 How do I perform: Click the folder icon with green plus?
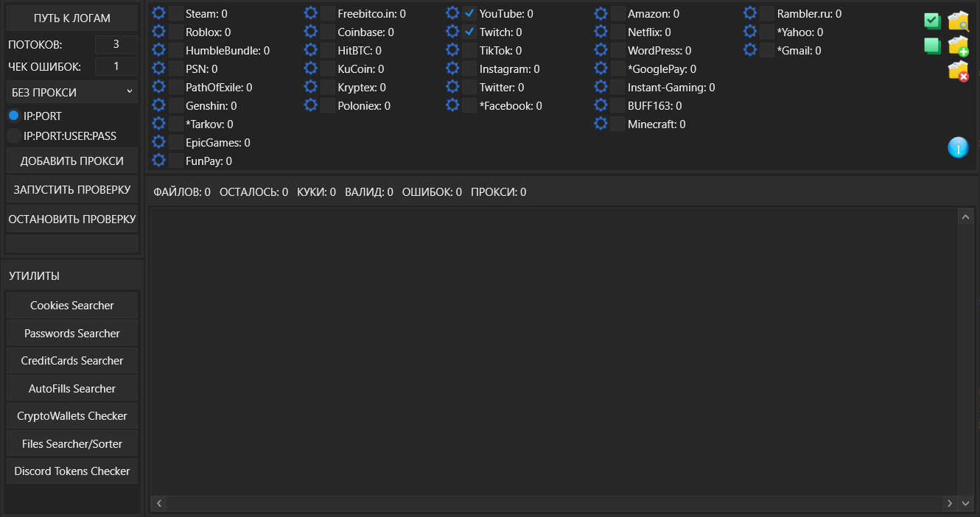pos(958,46)
